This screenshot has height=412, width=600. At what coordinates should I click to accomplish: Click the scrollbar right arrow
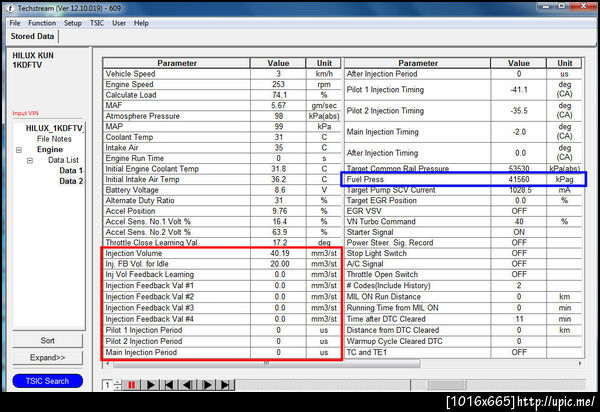580,363
